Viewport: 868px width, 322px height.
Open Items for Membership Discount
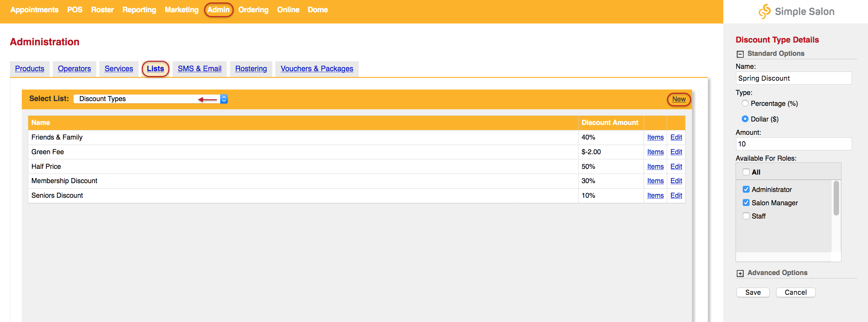(x=655, y=181)
